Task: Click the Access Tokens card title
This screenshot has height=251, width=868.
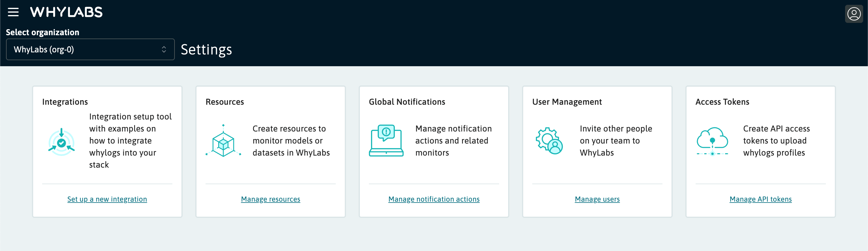Action: [x=722, y=102]
